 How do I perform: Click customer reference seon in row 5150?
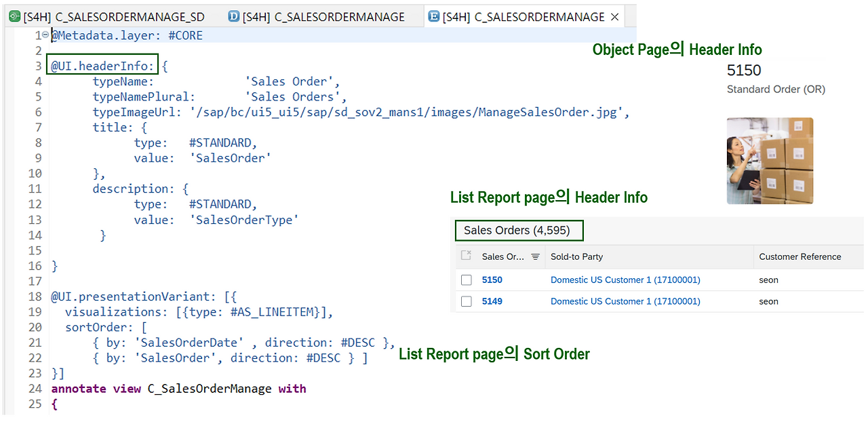pos(769,280)
